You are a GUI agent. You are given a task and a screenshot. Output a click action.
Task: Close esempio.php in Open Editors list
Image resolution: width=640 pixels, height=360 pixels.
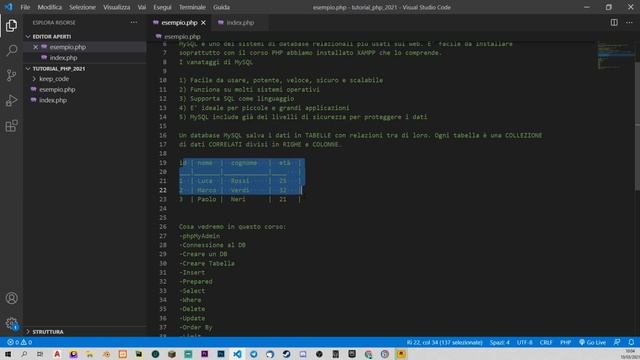tap(36, 47)
